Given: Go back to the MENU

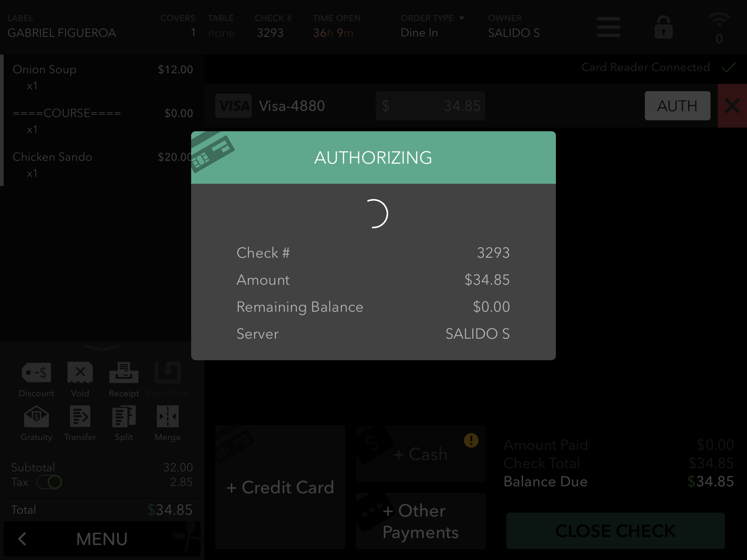Looking at the screenshot, I should click(102, 539).
